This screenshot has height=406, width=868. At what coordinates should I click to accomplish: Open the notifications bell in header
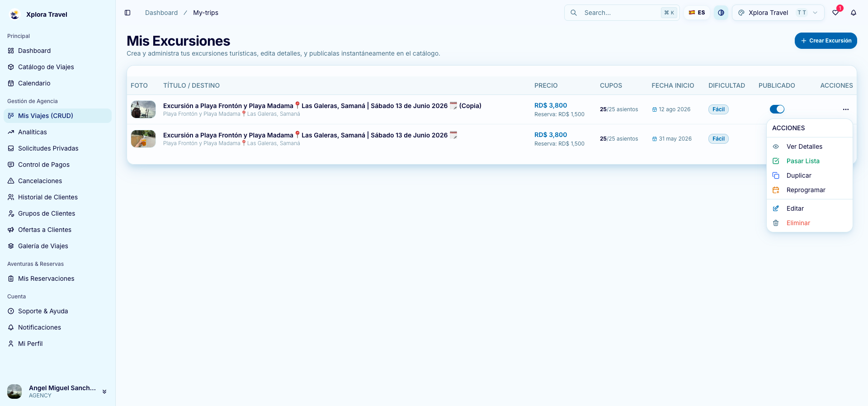854,13
